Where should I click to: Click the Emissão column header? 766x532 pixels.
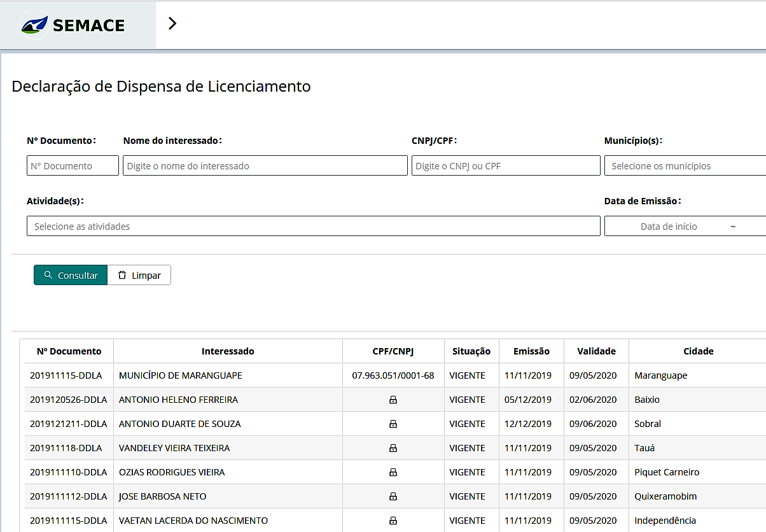(531, 351)
